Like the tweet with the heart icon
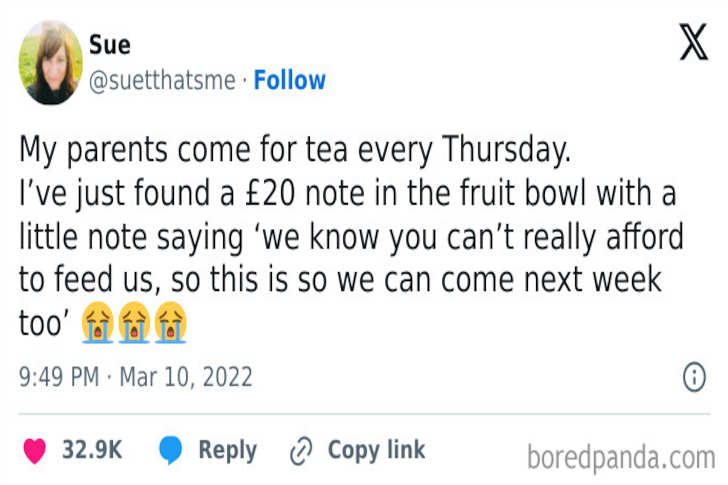Screen dimensions: 728x485 pyautogui.click(x=35, y=452)
